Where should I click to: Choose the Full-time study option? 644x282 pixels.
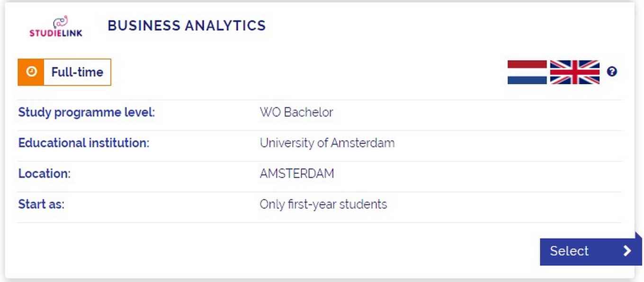[64, 72]
